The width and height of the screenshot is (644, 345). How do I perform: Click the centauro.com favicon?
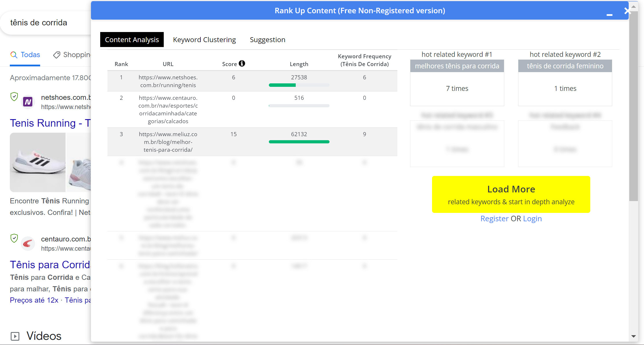click(x=28, y=243)
